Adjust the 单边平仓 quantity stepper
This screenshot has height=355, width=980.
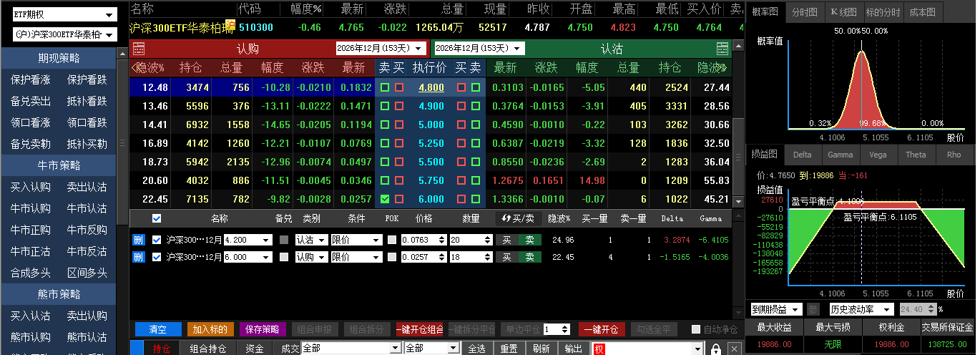coord(566,329)
